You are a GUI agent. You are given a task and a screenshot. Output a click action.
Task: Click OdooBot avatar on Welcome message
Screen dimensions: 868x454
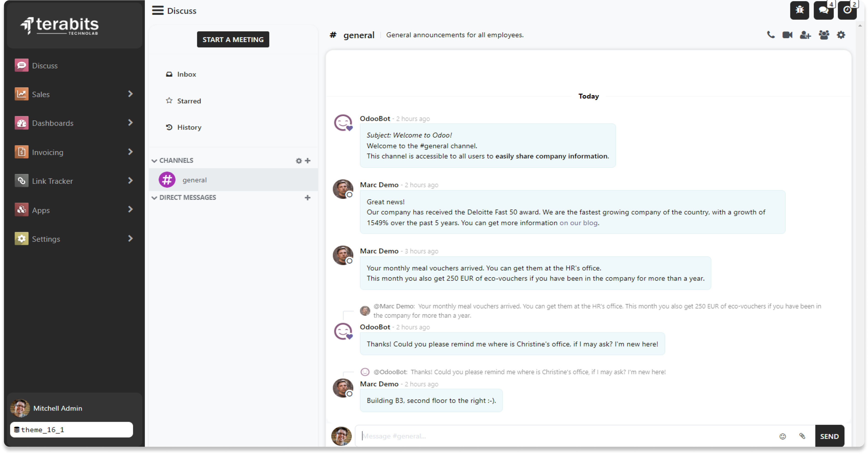(343, 123)
